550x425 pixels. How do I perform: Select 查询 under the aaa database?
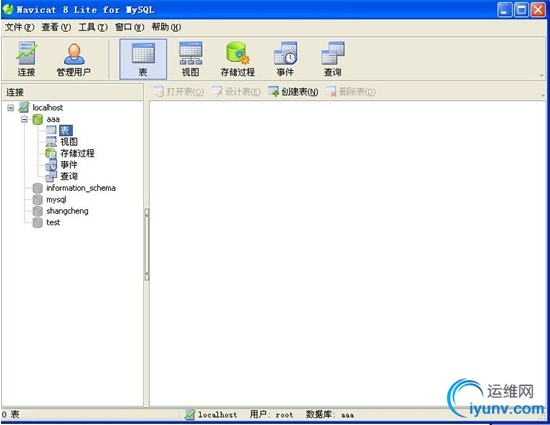[69, 176]
